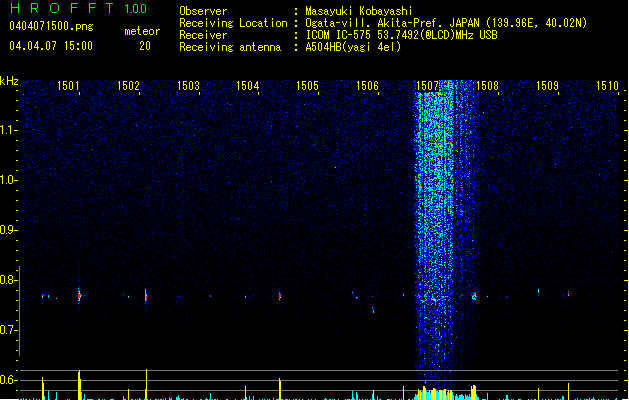This screenshot has width=629, height=400.
Task: Click the 1501 time axis marker
Action: [x=68, y=86]
